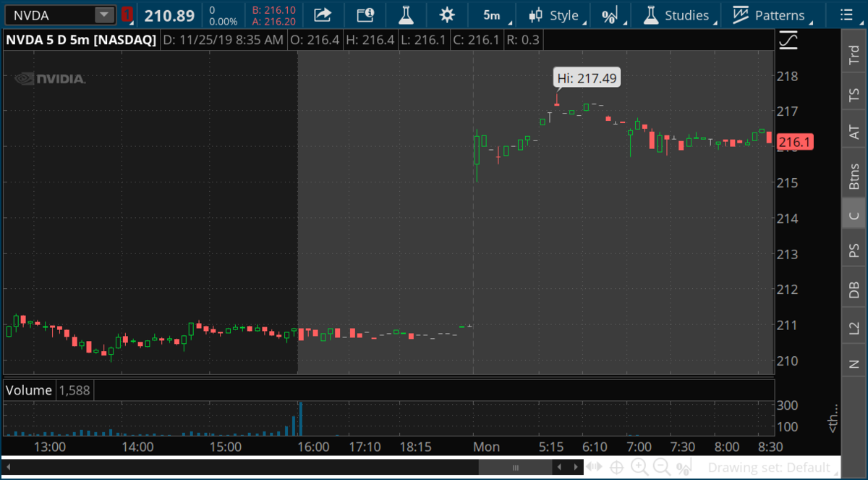Open the Drawing set: Default selector

pos(769,467)
